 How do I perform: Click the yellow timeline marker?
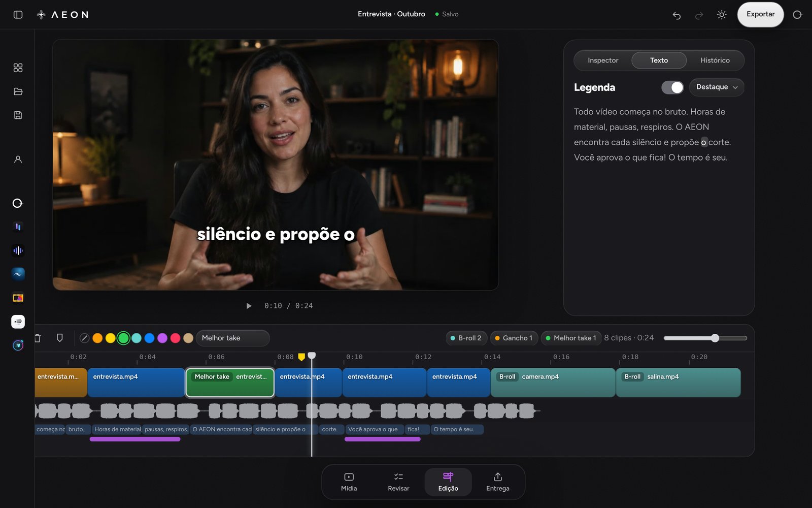coord(301,357)
